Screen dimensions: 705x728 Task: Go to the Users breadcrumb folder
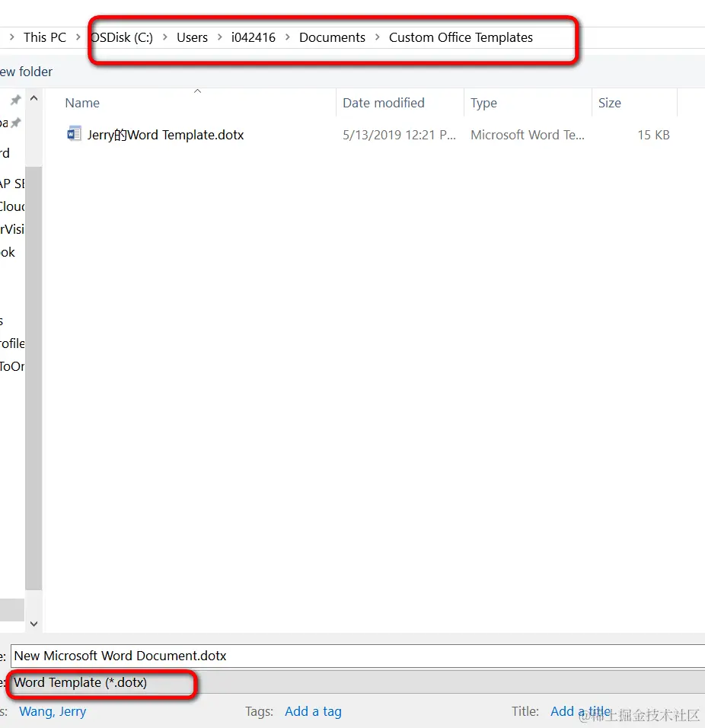click(x=192, y=37)
